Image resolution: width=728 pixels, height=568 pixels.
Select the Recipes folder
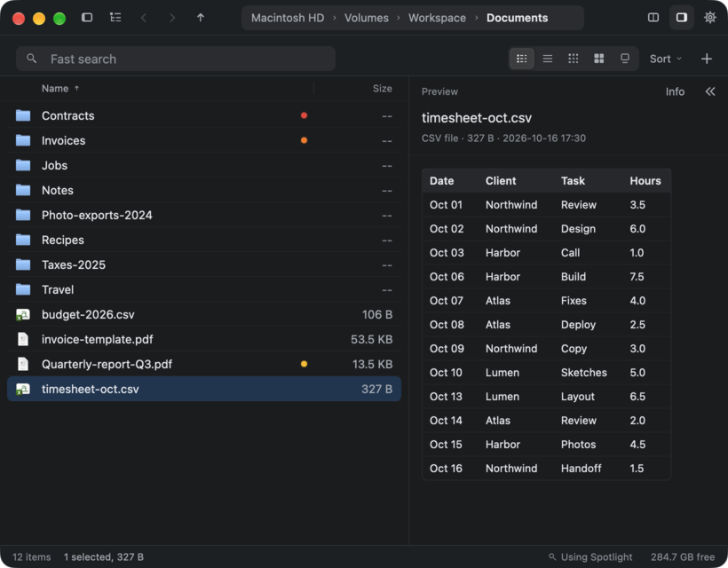pos(204,240)
